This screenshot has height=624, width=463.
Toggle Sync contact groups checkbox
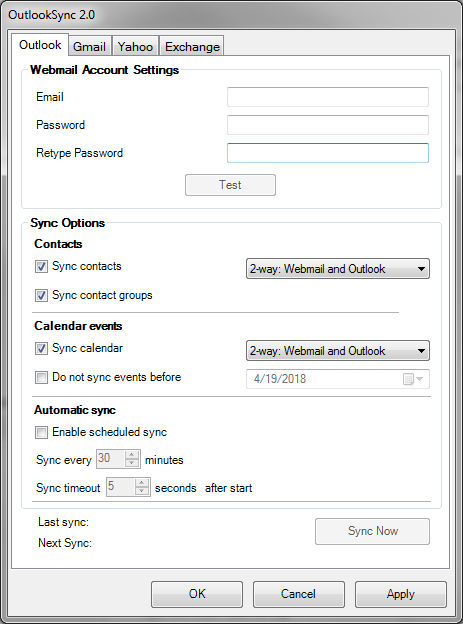41,295
